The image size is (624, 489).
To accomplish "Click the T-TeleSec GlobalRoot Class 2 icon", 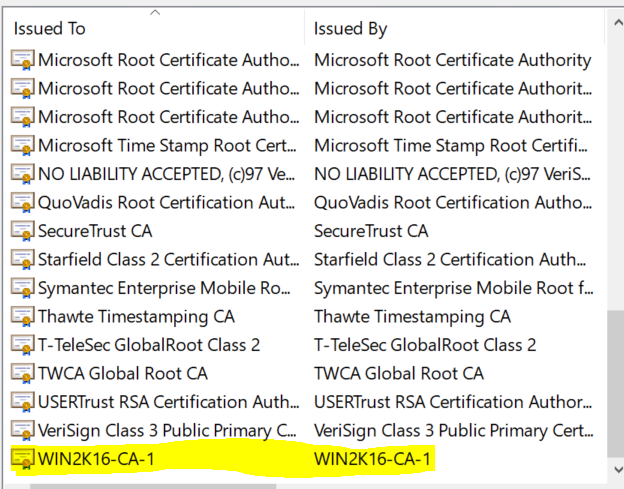I will (22, 345).
